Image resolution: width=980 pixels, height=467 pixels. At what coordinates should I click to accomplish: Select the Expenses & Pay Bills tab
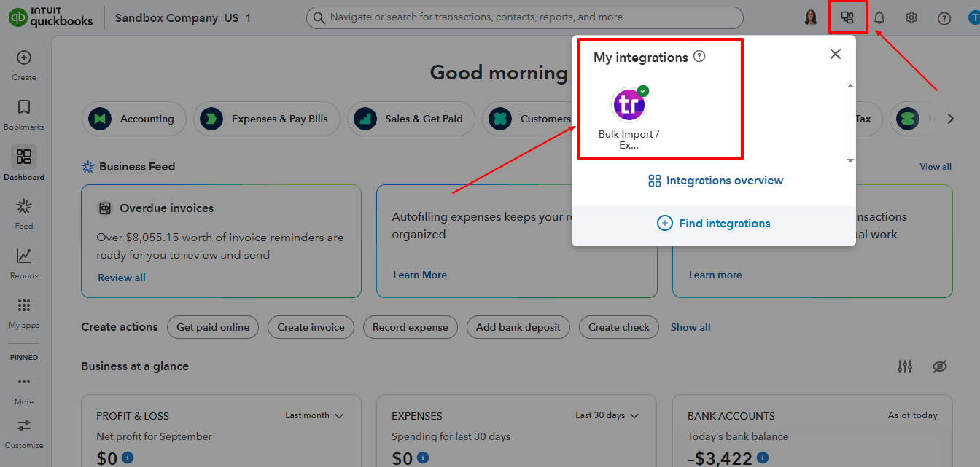click(267, 118)
